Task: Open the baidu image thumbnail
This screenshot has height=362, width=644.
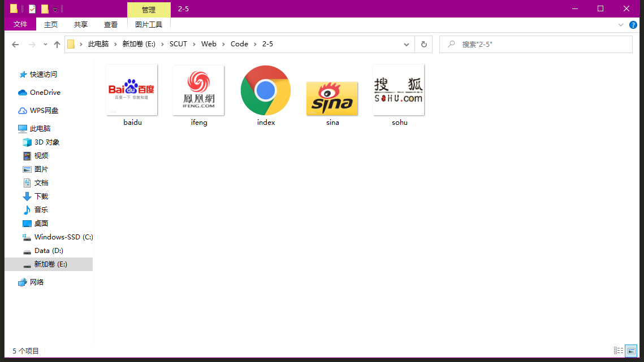Action: click(x=132, y=90)
